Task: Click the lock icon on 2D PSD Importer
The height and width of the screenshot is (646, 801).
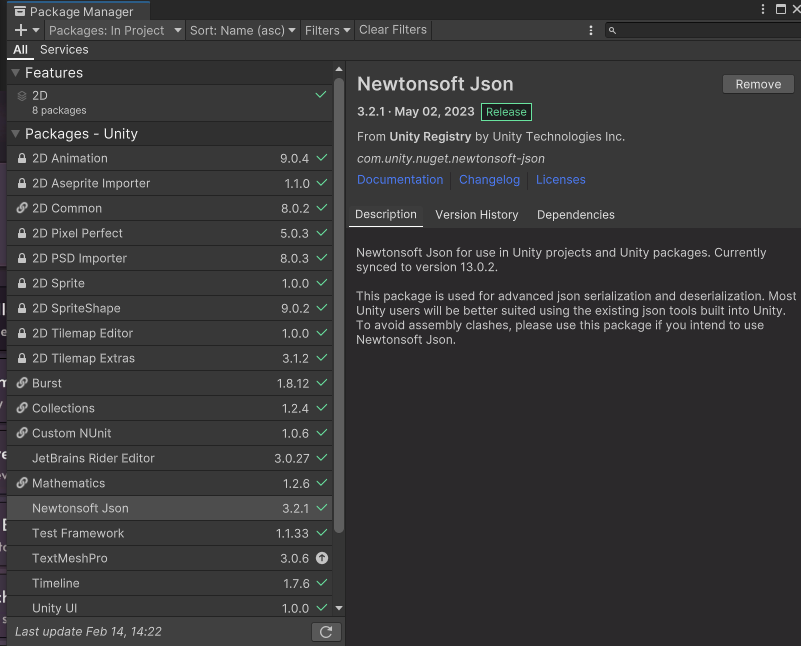Action: click(x=21, y=258)
